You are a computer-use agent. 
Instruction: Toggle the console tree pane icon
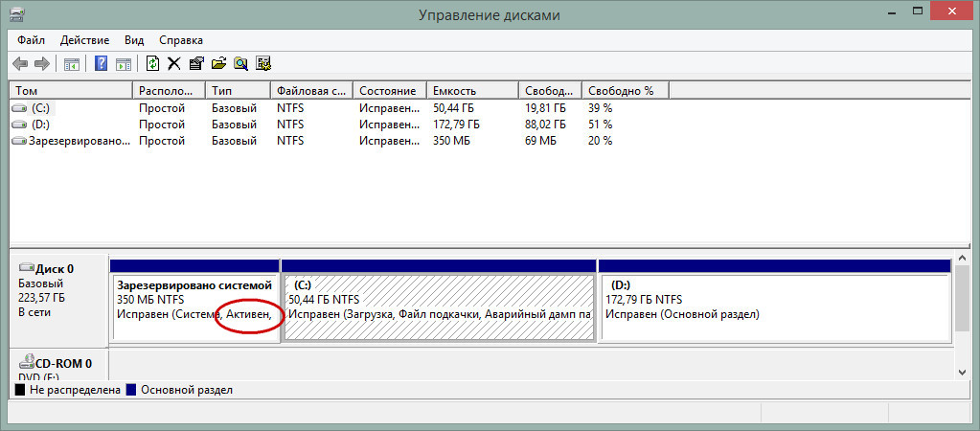click(72, 63)
